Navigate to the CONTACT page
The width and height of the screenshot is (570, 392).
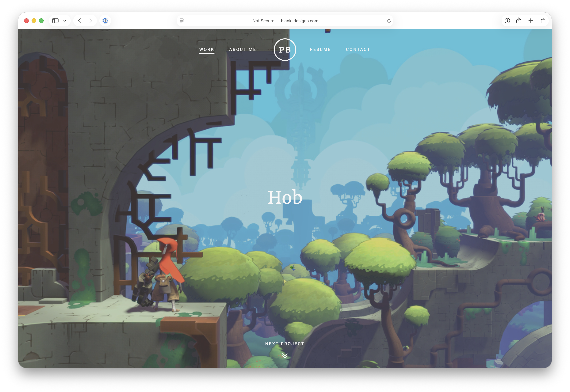coord(358,49)
